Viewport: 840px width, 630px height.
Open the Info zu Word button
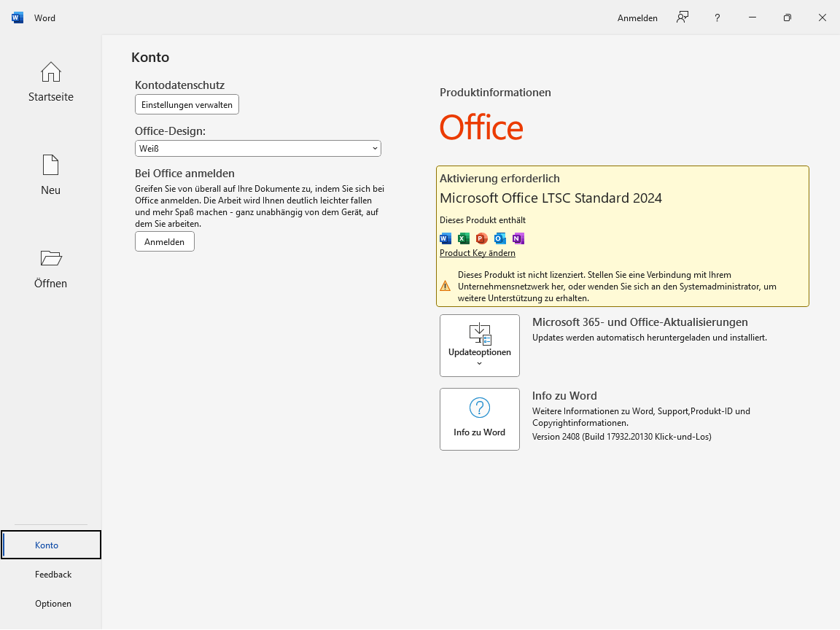(480, 419)
